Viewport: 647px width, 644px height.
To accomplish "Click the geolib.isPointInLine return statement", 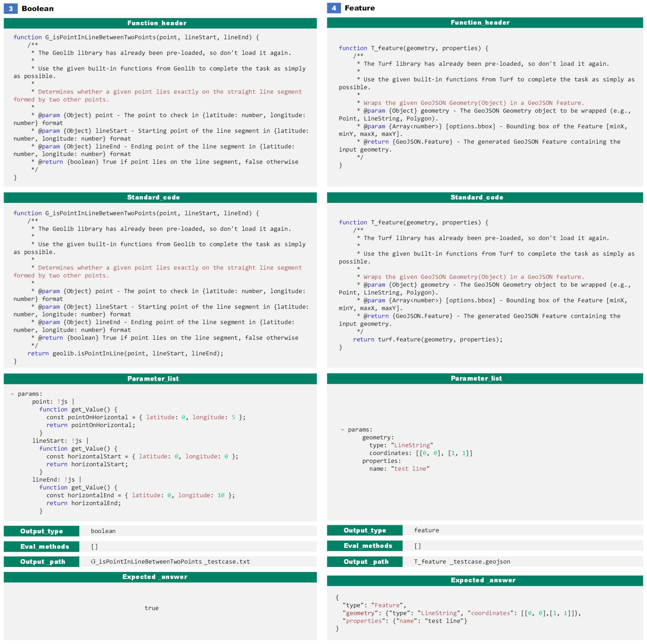I will 125,353.
